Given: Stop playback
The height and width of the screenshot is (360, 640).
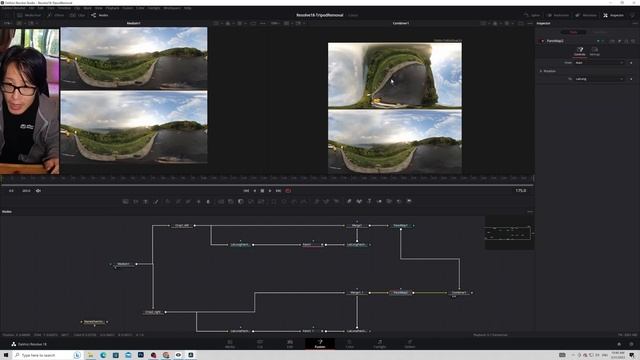Looking at the screenshot, I should 262,191.
